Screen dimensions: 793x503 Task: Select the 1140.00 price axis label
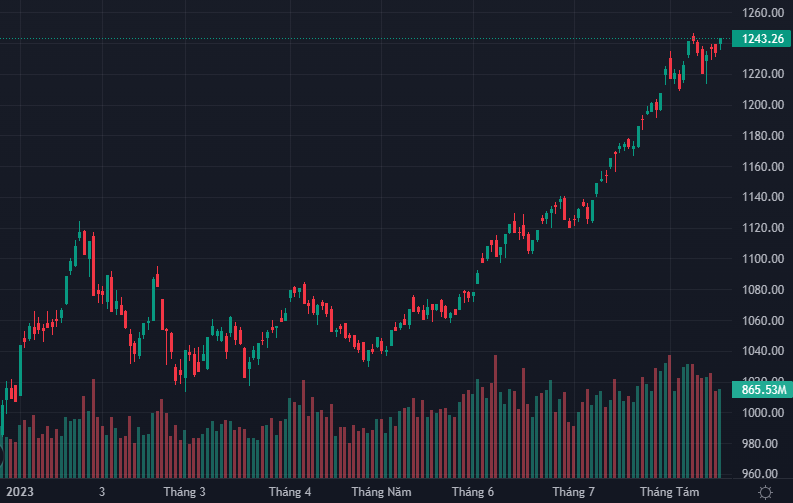tap(763, 197)
